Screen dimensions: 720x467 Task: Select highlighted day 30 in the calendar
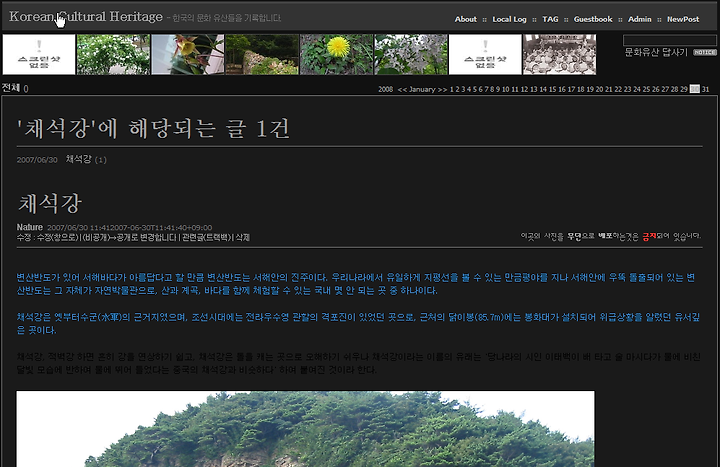[x=694, y=89]
